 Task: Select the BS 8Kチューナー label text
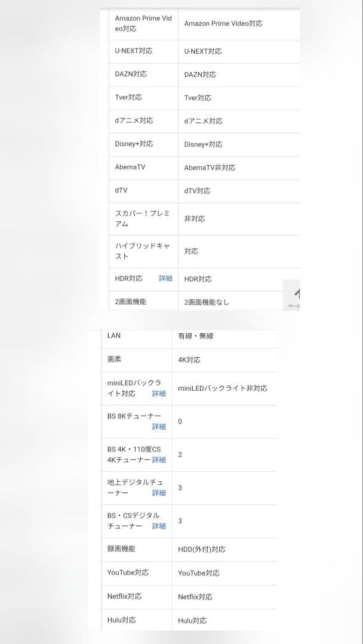[134, 416]
